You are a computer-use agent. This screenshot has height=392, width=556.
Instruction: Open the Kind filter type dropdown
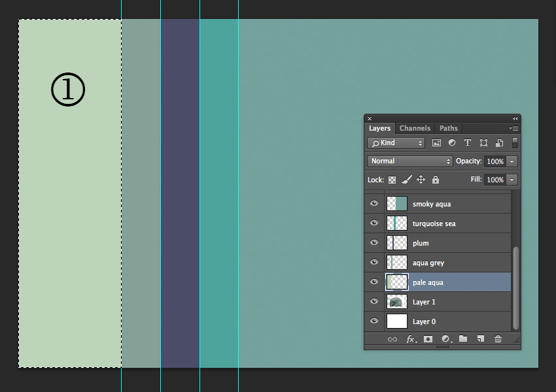396,142
